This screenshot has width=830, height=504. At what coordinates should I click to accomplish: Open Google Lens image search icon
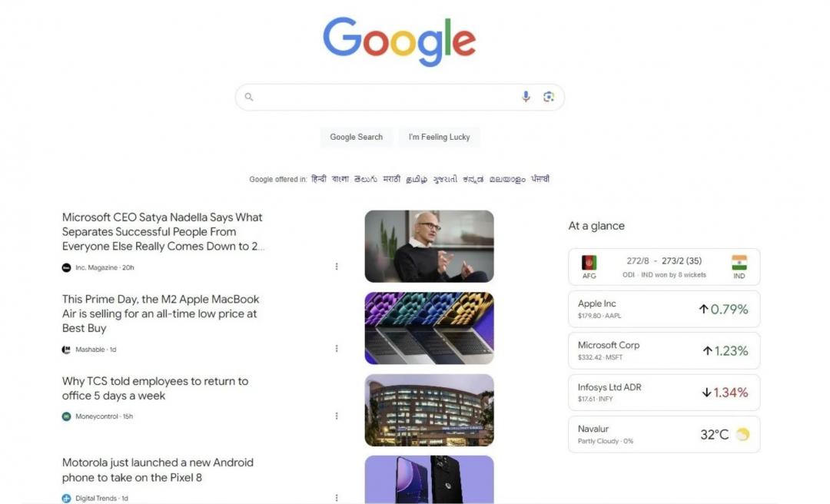[x=549, y=96]
